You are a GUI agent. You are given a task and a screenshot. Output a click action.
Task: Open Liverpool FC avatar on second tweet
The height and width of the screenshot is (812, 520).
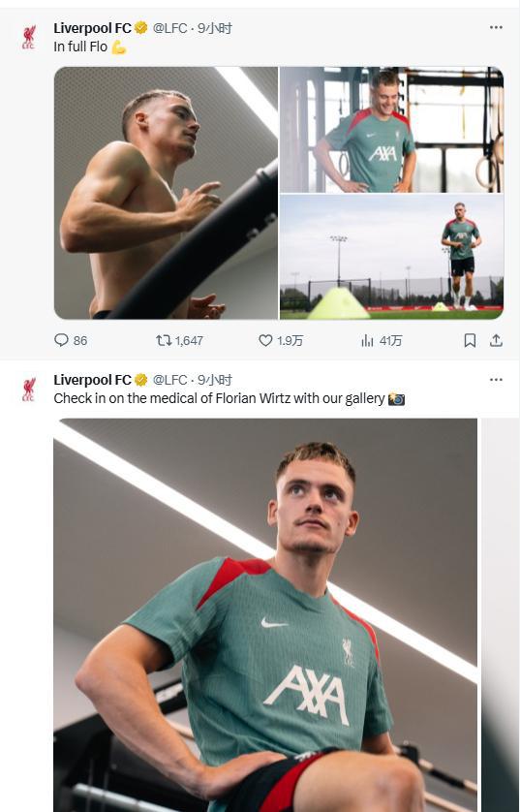29,390
